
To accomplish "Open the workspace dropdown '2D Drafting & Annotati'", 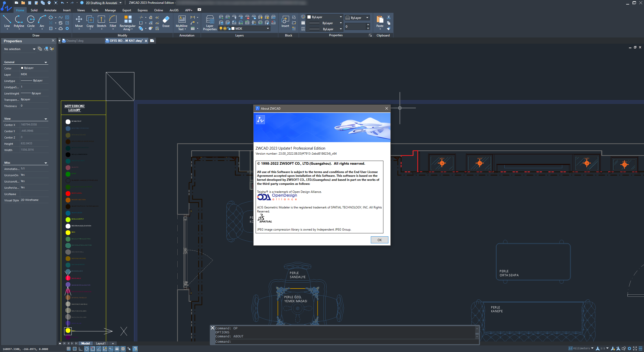I will click(x=104, y=3).
